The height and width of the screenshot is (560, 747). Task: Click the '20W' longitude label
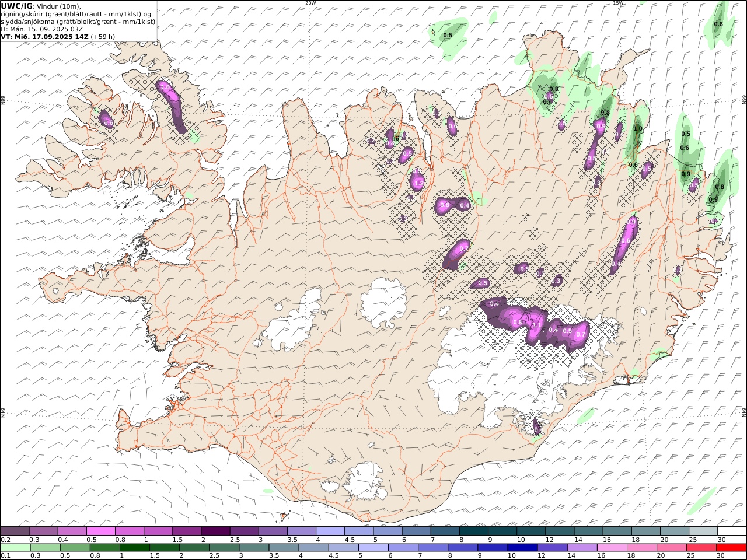coord(310,3)
